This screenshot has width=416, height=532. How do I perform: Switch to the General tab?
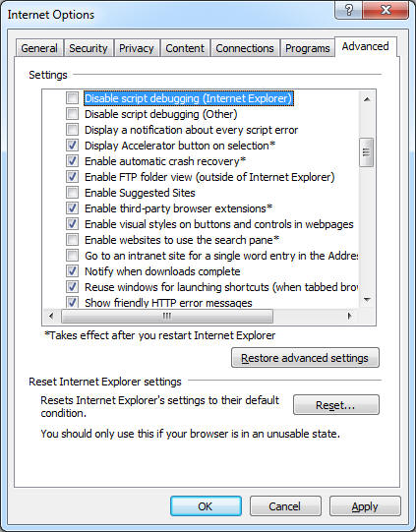[x=39, y=48]
